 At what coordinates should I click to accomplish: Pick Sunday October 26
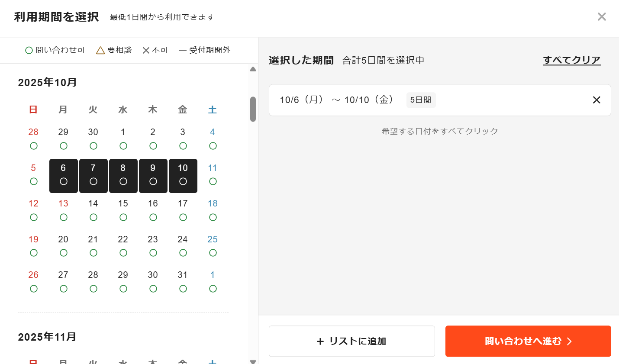click(34, 281)
